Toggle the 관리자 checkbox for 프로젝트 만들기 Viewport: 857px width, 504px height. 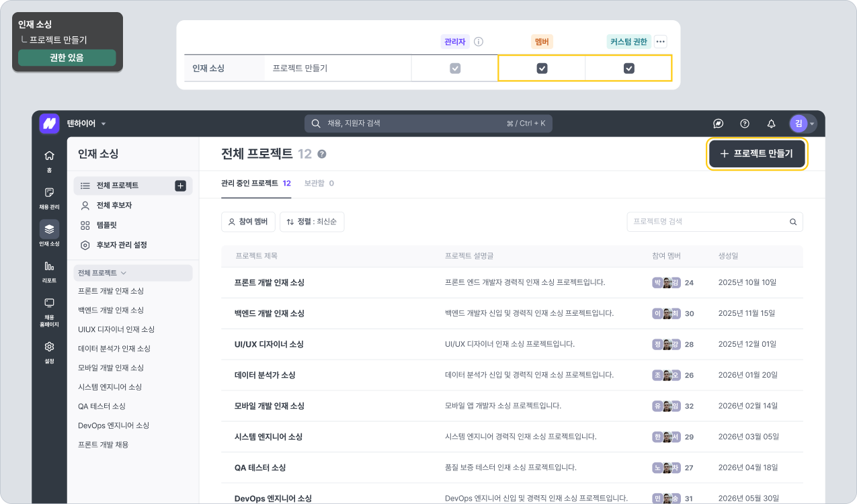click(x=455, y=69)
